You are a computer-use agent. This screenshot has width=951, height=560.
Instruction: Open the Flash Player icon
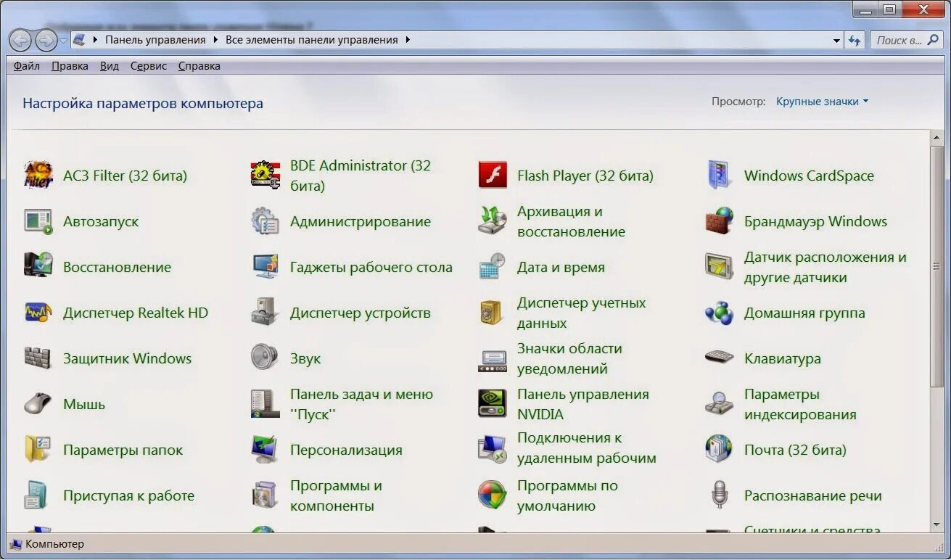click(x=493, y=176)
